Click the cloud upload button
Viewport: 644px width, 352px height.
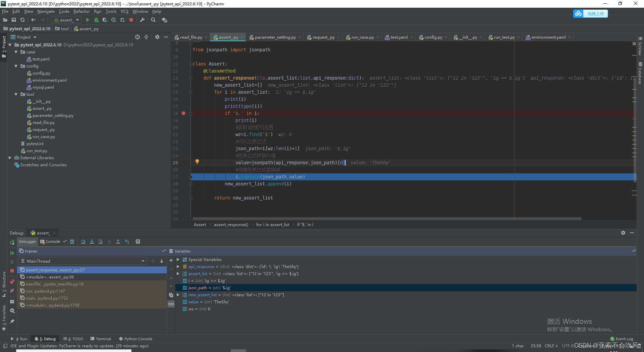click(x=591, y=13)
